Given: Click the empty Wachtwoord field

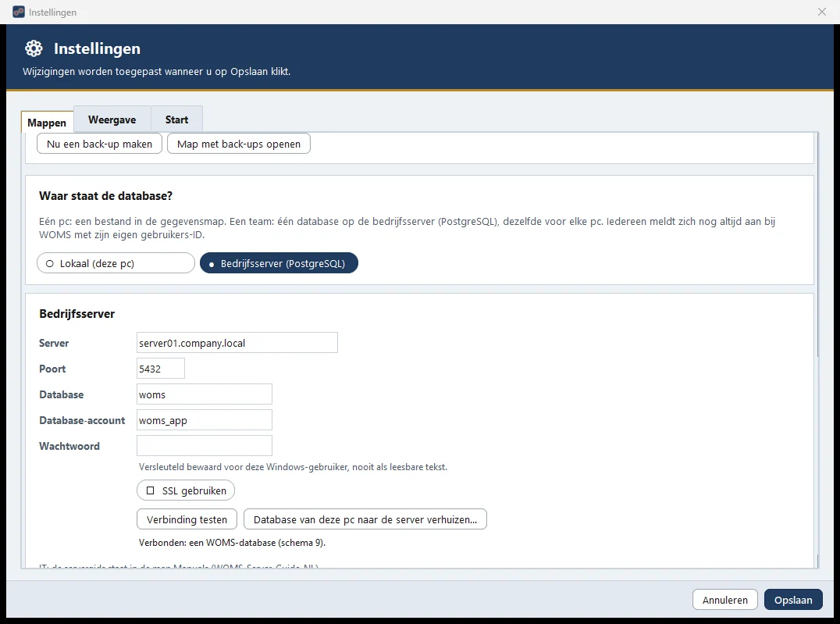Looking at the screenshot, I should coord(205,446).
